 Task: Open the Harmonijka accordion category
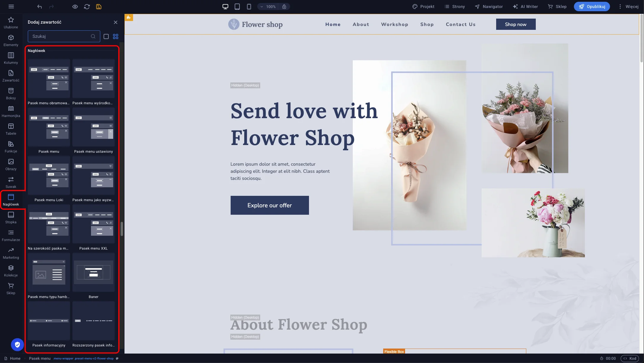(11, 111)
